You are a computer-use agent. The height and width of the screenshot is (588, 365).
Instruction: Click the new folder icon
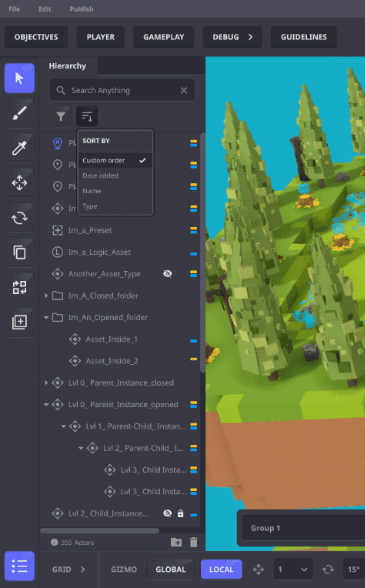coord(176,542)
